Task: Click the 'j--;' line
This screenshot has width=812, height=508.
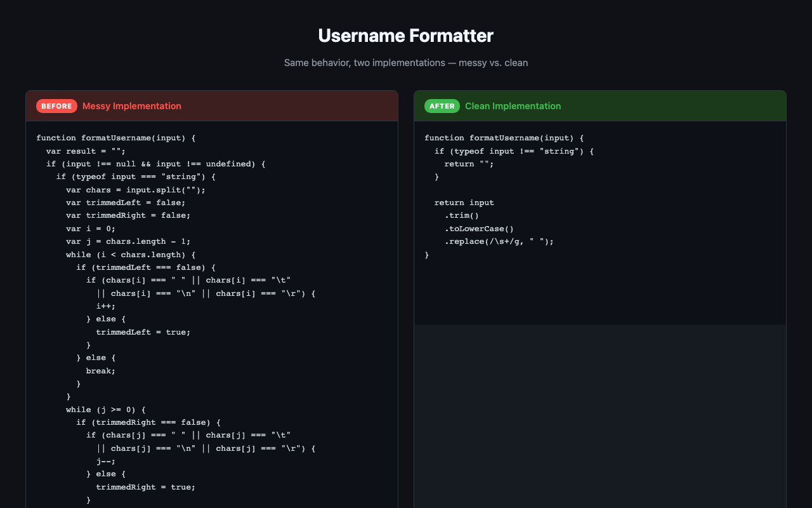Action: pyautogui.click(x=106, y=461)
